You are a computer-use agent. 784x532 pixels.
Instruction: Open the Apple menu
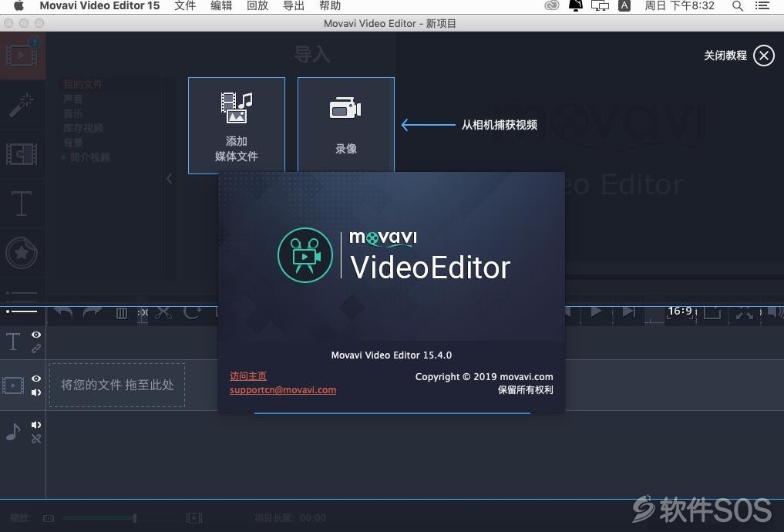pyautogui.click(x=19, y=6)
